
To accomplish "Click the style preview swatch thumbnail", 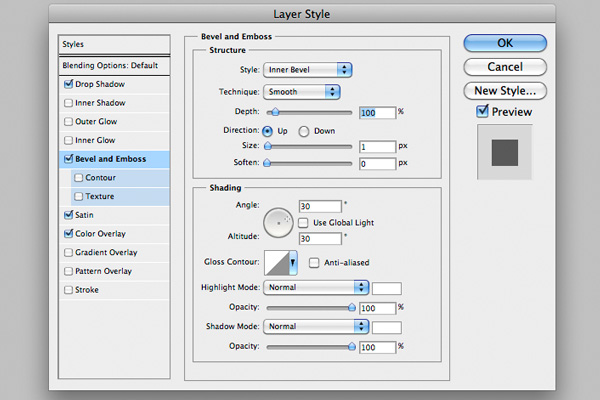I will coord(503,152).
